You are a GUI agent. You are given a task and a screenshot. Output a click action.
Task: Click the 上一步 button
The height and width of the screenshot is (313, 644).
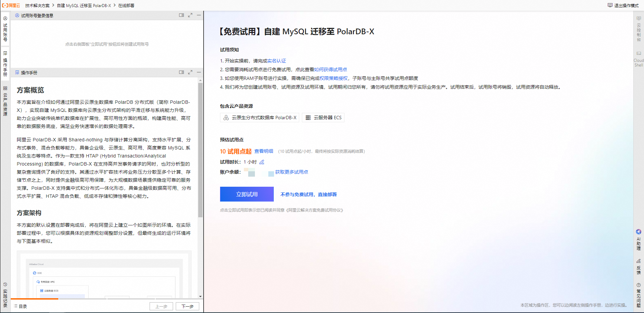pos(161,306)
